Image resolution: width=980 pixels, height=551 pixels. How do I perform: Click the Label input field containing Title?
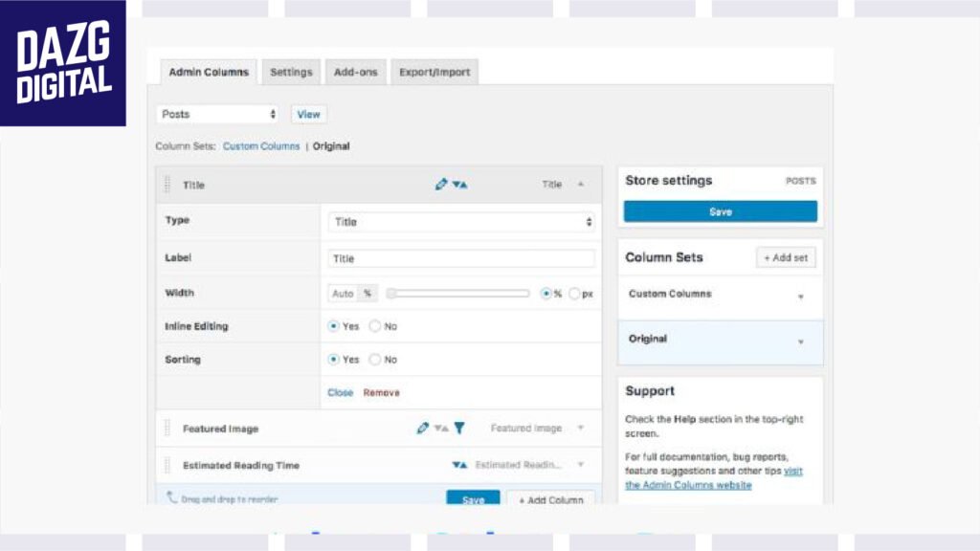pos(461,258)
